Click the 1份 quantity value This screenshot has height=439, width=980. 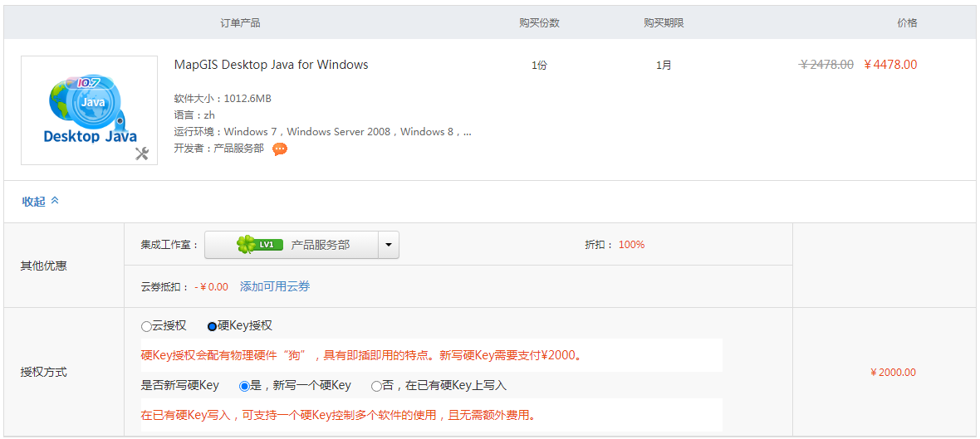(539, 65)
